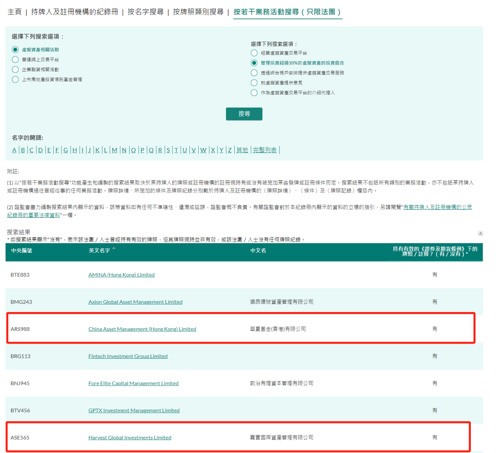Viewport: 500px width, 453px height.
Task: Open the AMINA (Hong Kong) Limited link
Action: [x=122, y=275]
